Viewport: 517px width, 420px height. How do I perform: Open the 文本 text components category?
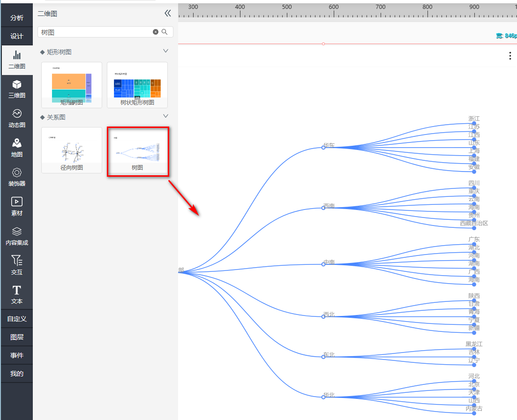(17, 294)
